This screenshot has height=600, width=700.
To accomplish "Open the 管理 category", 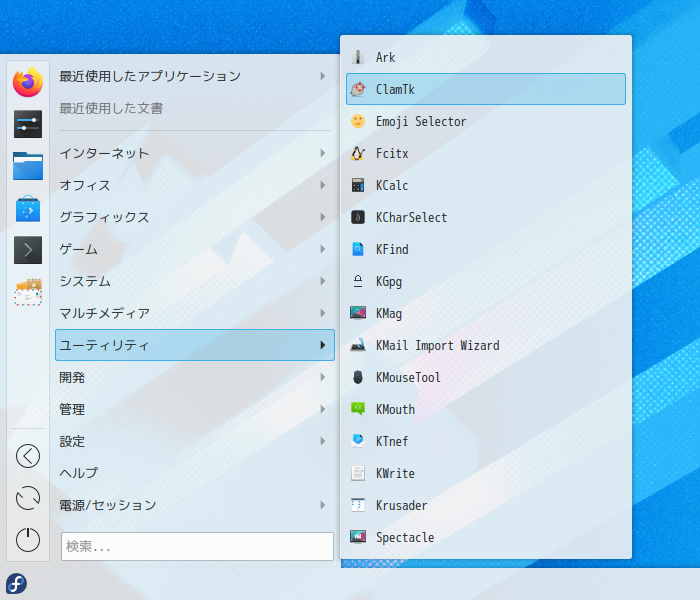I will 195,409.
